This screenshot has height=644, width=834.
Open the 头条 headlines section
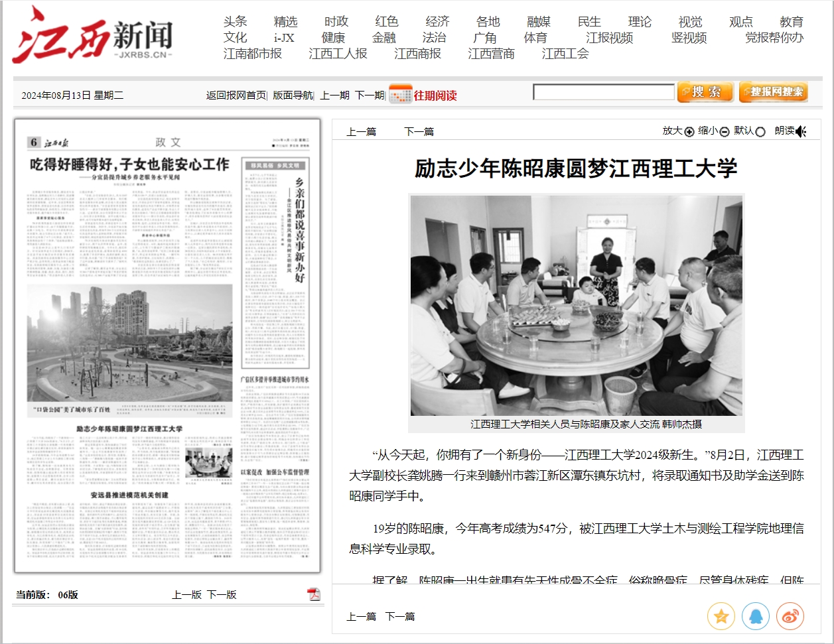[235, 22]
